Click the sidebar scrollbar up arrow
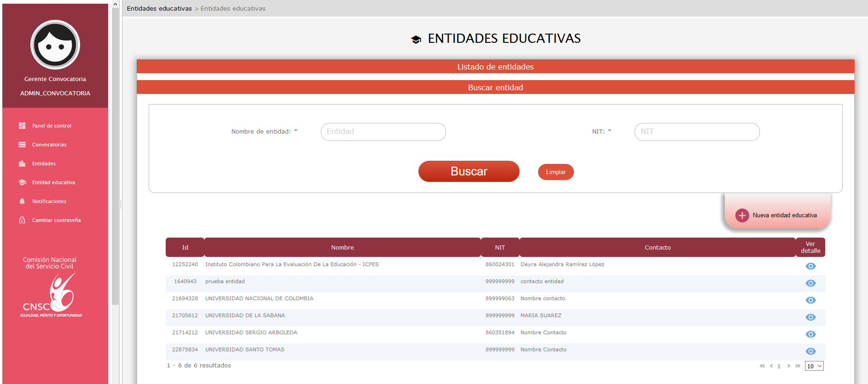Screen dimensions: 868x384 [x=115, y=4]
